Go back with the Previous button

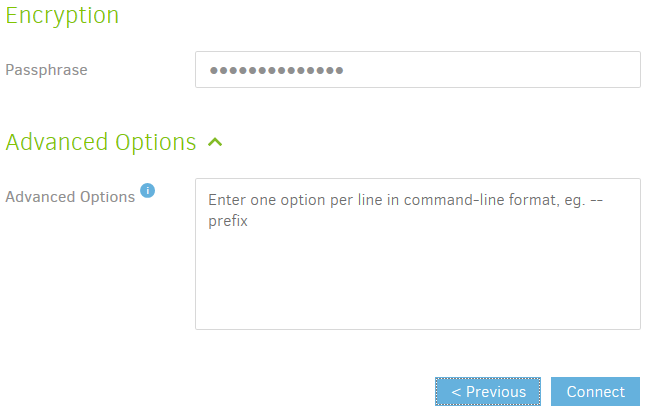click(488, 392)
